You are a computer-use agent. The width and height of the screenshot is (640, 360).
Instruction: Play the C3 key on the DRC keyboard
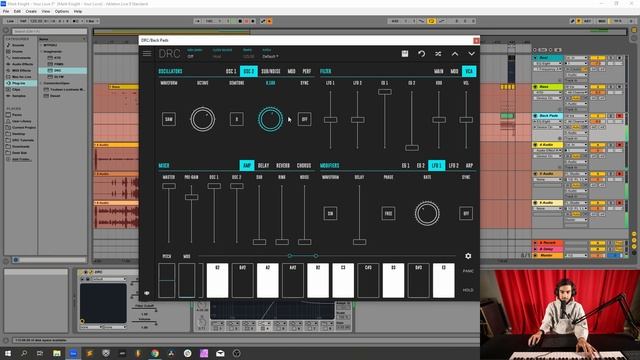click(343, 280)
